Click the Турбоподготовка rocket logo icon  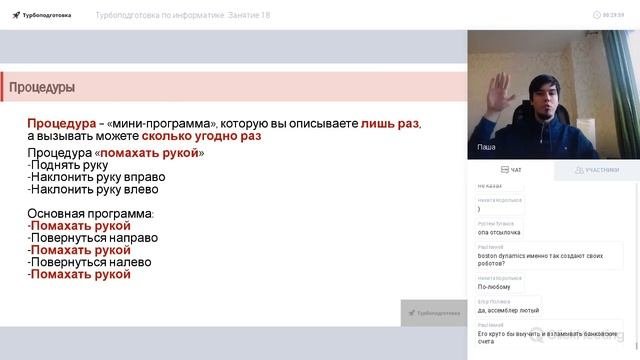pyautogui.click(x=16, y=15)
